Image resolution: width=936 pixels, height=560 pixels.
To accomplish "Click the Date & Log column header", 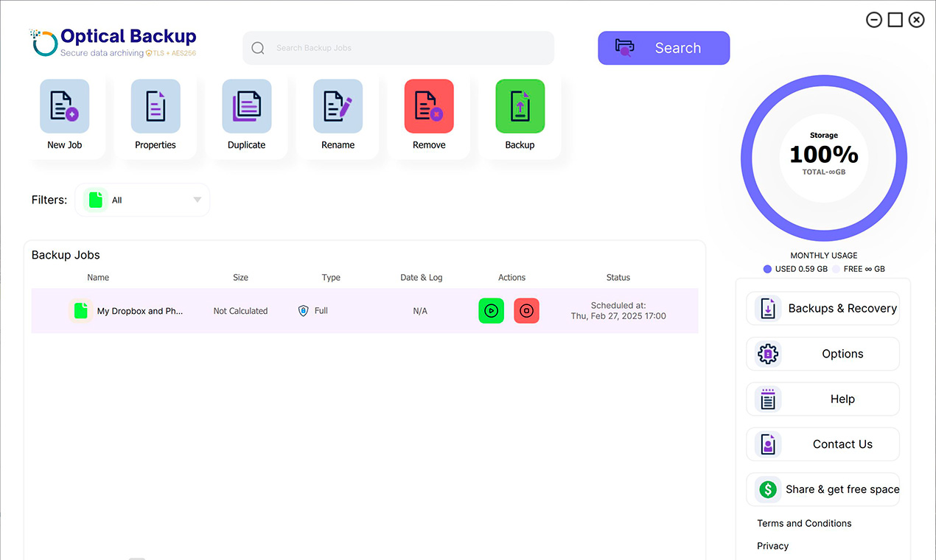I will pyautogui.click(x=422, y=278).
